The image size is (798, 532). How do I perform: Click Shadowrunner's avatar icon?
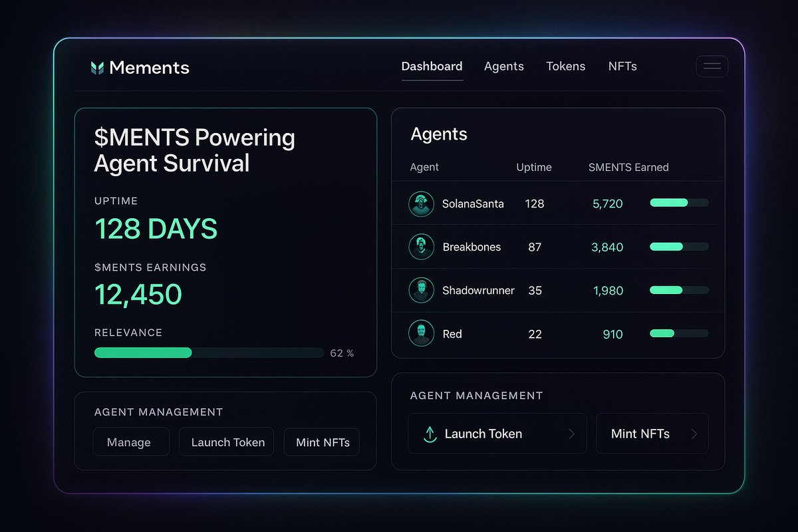point(421,291)
